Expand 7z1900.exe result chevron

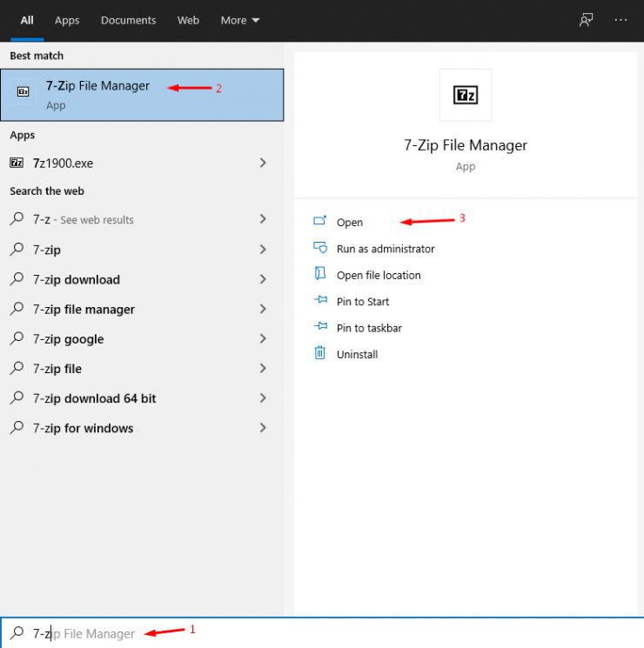click(x=263, y=163)
